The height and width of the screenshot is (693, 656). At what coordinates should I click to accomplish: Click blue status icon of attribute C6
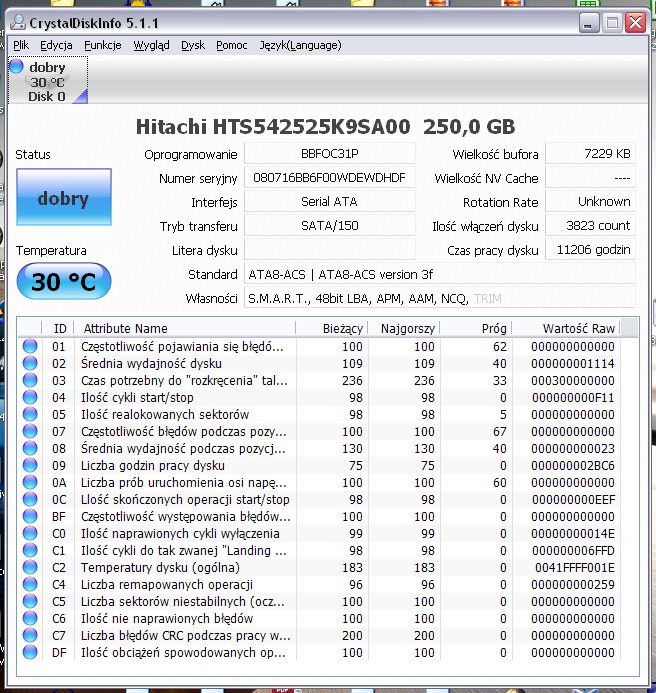coord(30,618)
